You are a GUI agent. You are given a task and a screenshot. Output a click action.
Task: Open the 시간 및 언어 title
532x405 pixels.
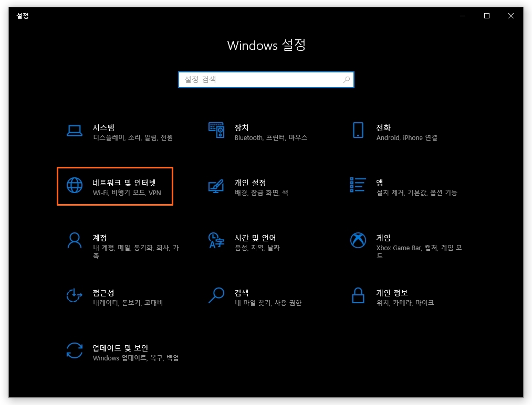255,238
